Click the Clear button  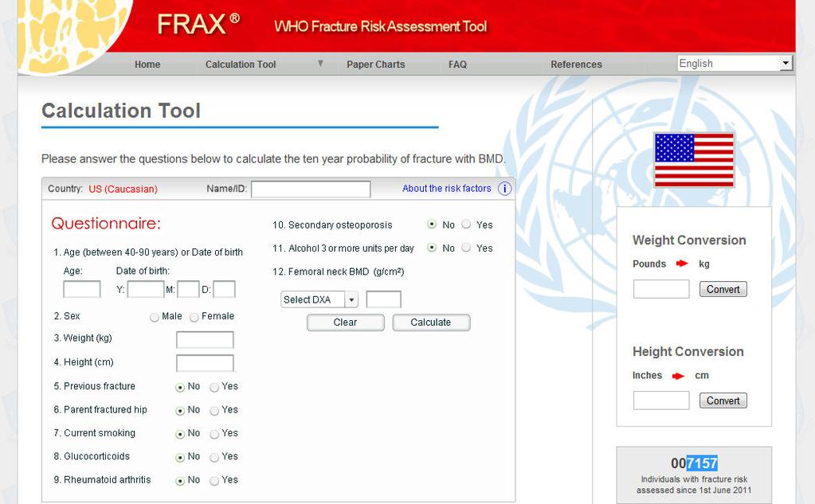click(345, 322)
